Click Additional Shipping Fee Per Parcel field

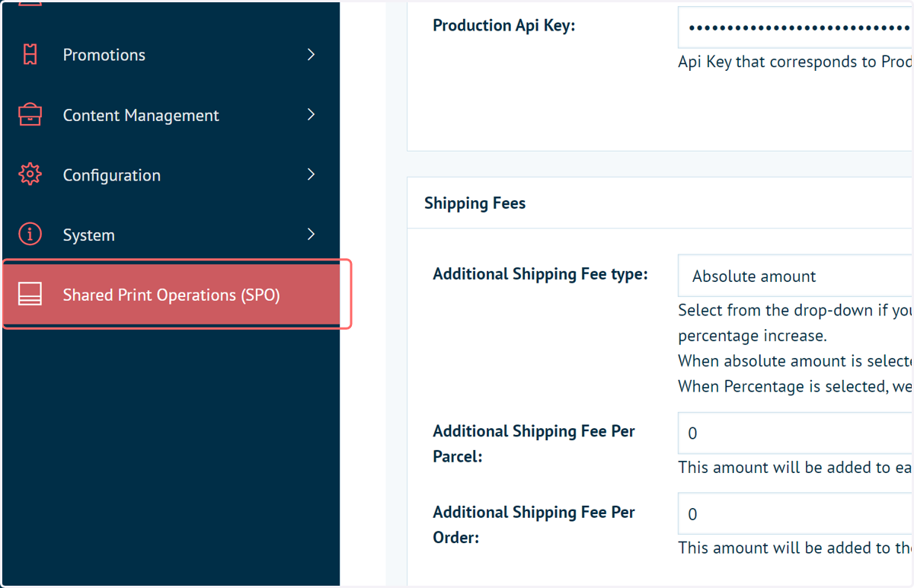click(795, 433)
